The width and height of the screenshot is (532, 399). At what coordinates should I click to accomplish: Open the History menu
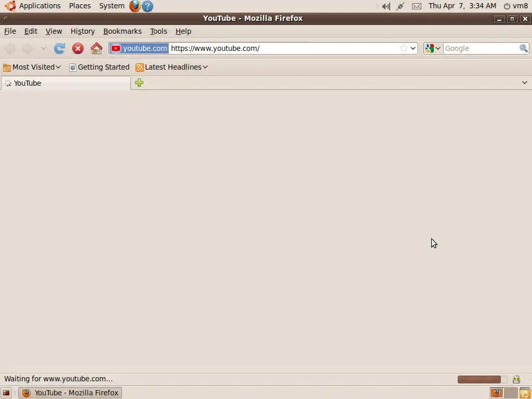[x=83, y=31]
